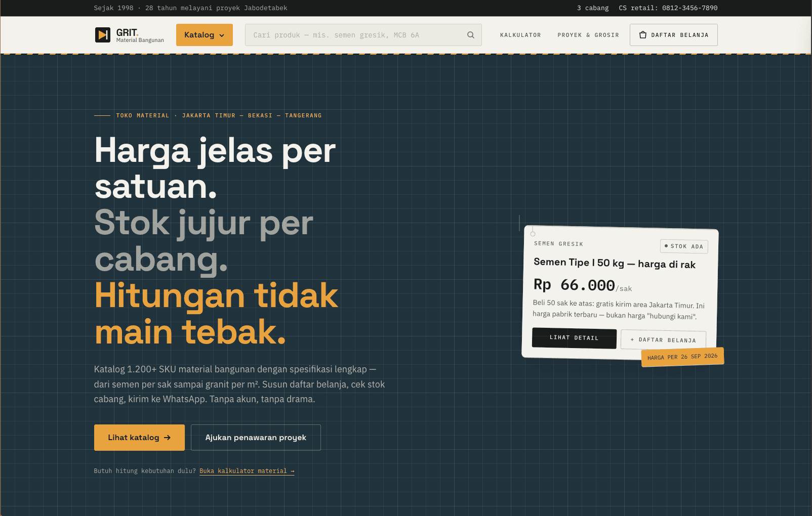The width and height of the screenshot is (812, 516).
Task: Click the Semen Gresik brand label
Action: click(x=558, y=244)
